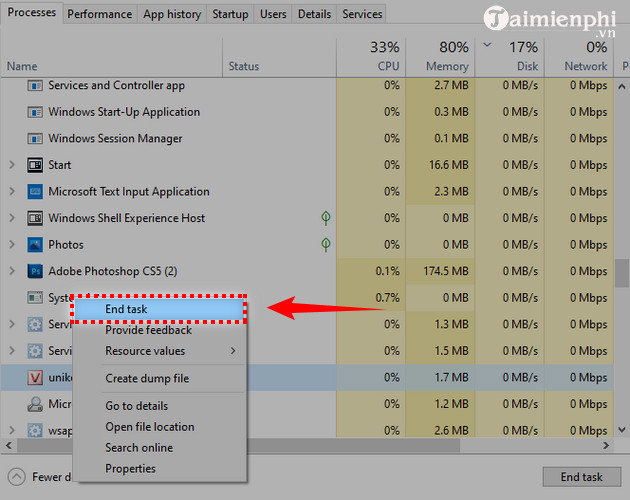
Task: Select Open file location in context menu
Action: [x=150, y=427]
